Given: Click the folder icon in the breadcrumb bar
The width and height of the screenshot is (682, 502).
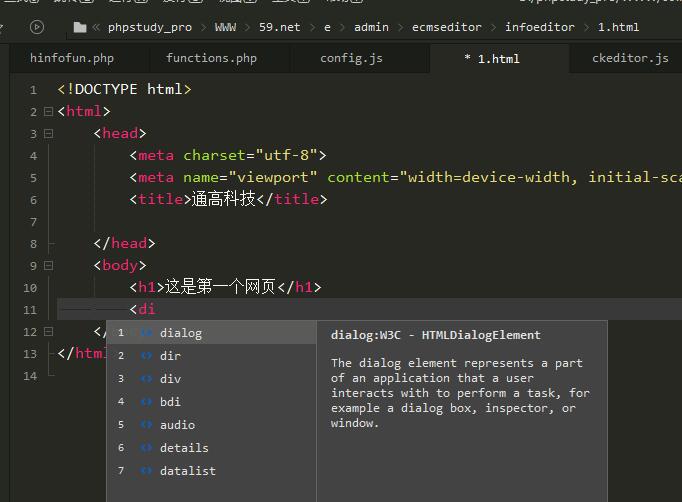Looking at the screenshot, I should 80,27.
